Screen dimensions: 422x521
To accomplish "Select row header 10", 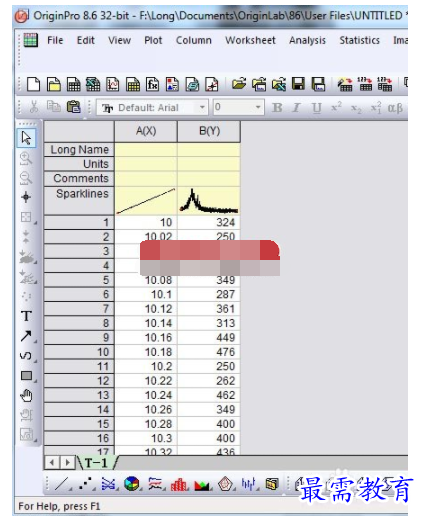I will 79,352.
